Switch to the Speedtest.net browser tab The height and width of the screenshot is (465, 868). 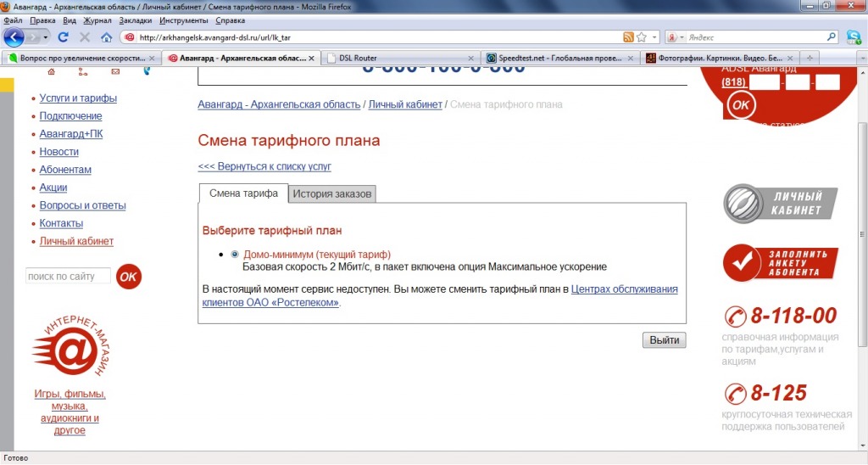coord(559,58)
